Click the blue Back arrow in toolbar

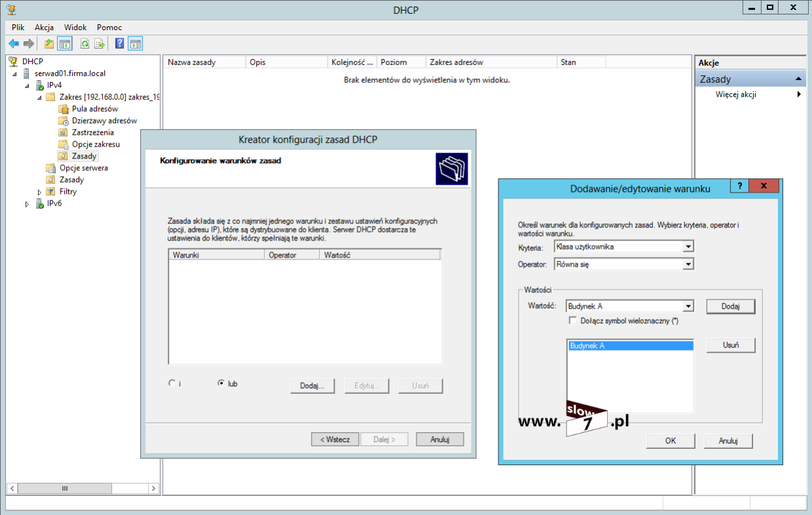tap(14, 44)
